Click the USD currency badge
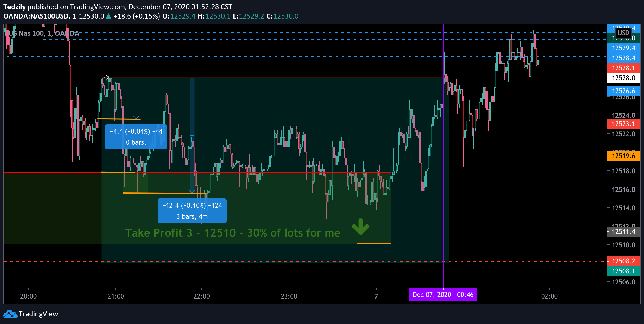 624,33
